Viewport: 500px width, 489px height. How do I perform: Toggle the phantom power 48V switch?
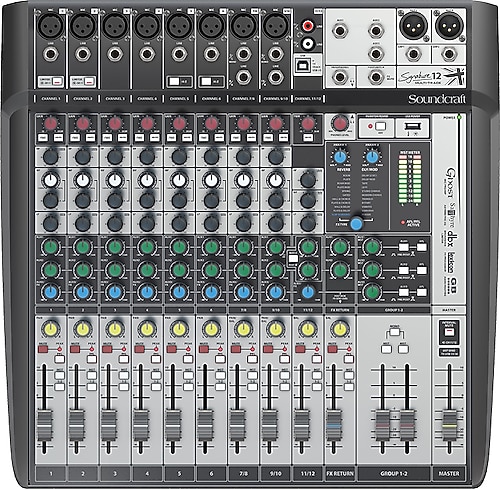(380, 127)
